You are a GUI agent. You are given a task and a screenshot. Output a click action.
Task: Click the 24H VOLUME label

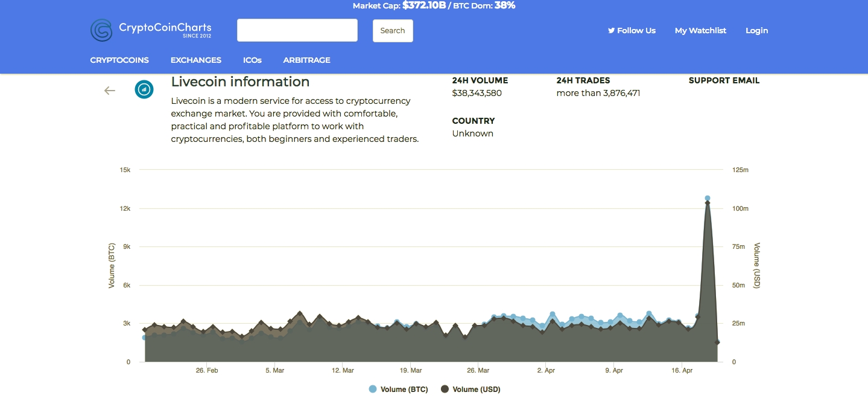(x=480, y=80)
